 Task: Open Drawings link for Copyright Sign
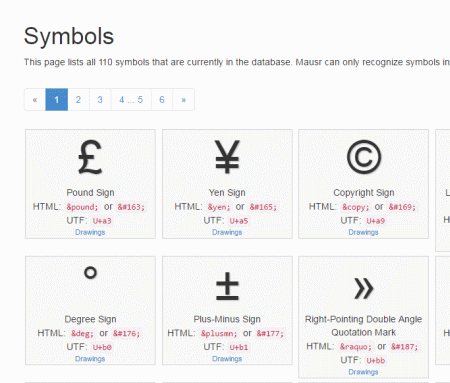363,232
